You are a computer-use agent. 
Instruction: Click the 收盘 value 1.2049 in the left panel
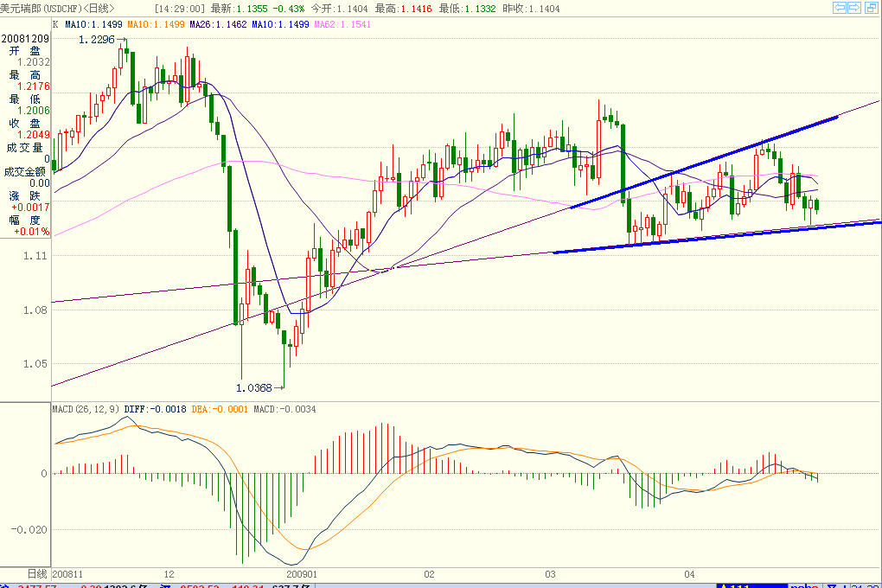pos(33,135)
